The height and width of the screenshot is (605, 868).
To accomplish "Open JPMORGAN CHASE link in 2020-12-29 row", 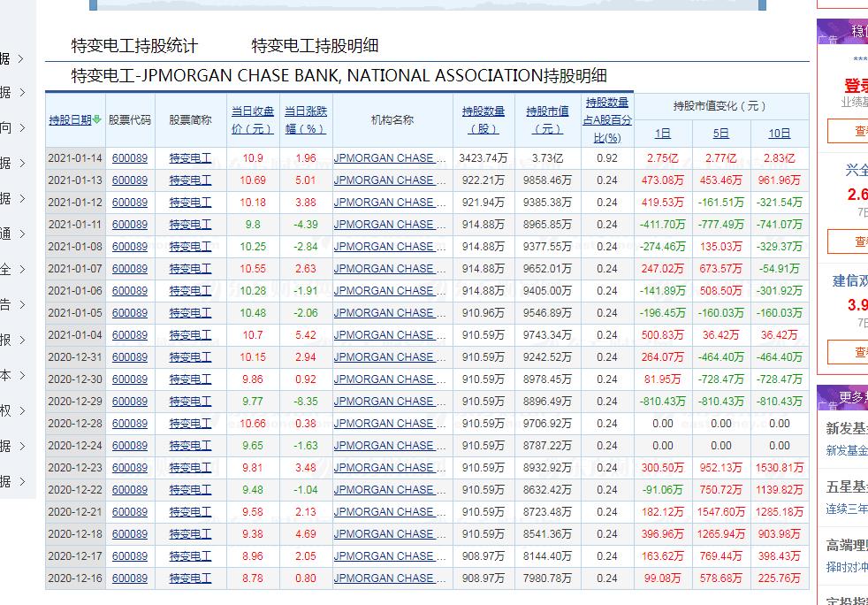I will pyautogui.click(x=390, y=402).
